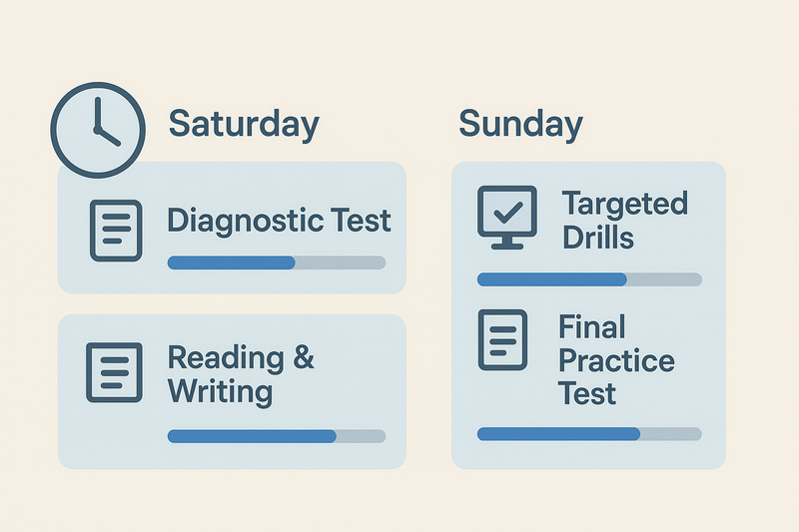Click the monitor checkmark icon for Targeted Drills
799x532 pixels.
click(x=507, y=218)
